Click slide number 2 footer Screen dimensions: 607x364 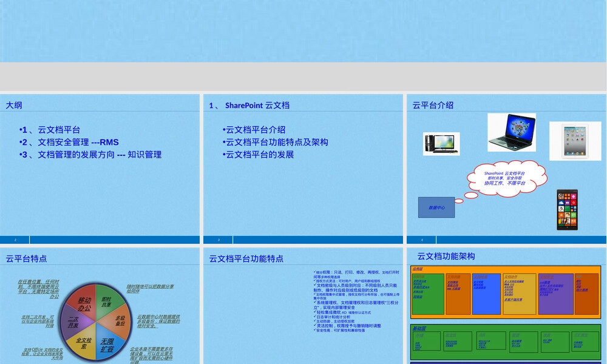pos(15,240)
